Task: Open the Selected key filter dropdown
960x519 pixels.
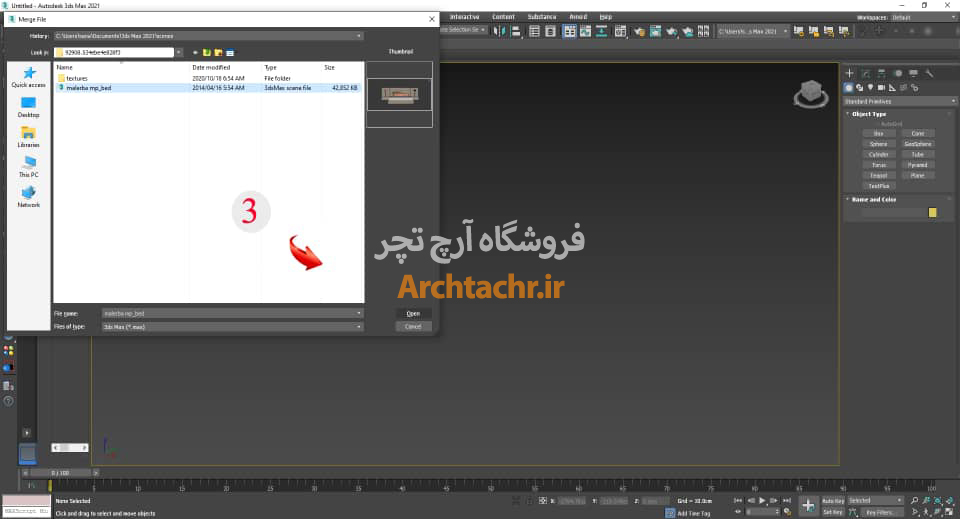Action: 875,501
